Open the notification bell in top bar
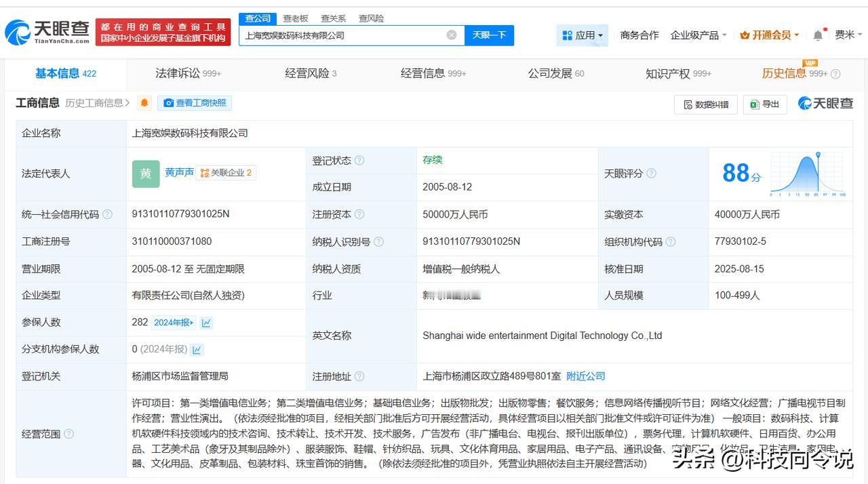The height and width of the screenshot is (484, 868). [x=818, y=35]
